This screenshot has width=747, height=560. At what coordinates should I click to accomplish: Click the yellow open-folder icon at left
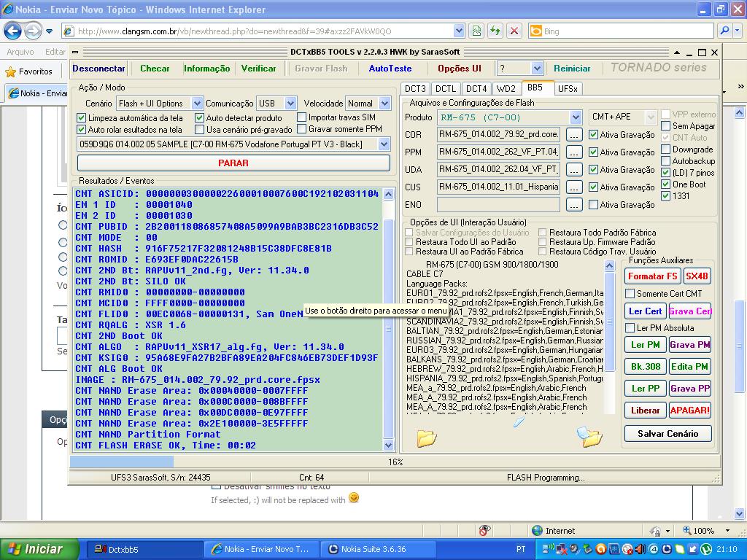426,437
